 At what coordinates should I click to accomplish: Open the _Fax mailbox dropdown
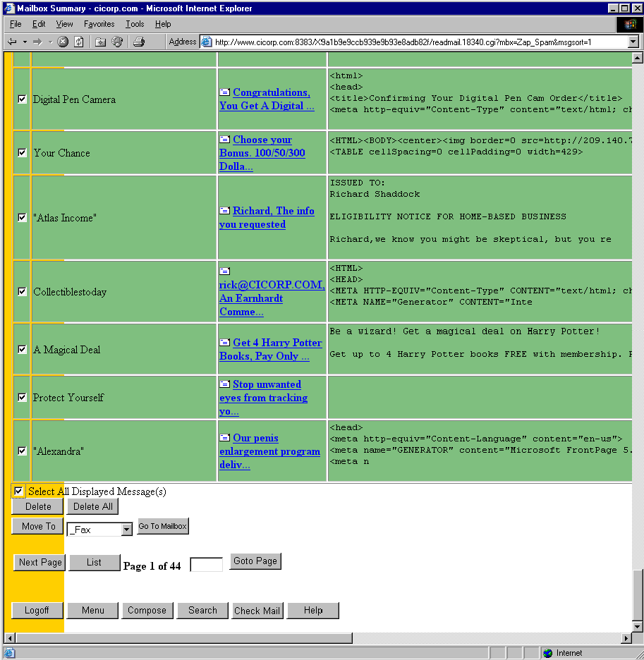[126, 530]
